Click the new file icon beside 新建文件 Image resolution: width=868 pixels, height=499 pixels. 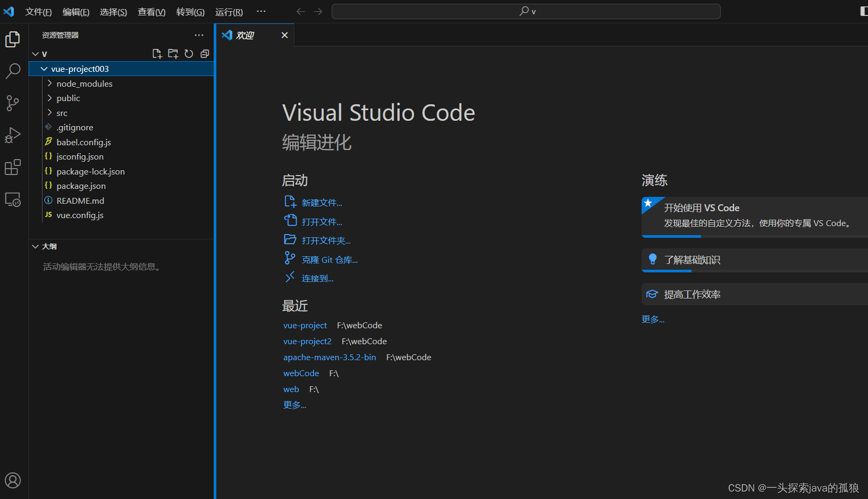pyautogui.click(x=290, y=202)
